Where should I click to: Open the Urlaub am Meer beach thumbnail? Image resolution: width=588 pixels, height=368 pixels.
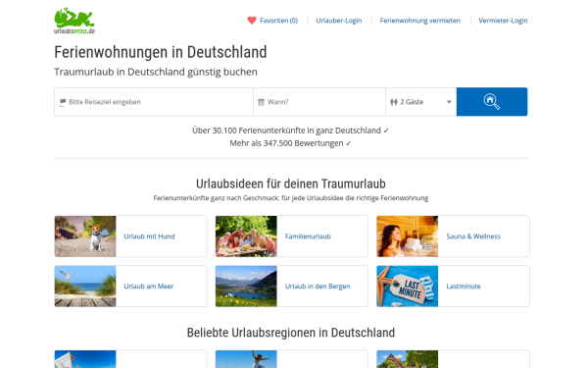pos(85,287)
